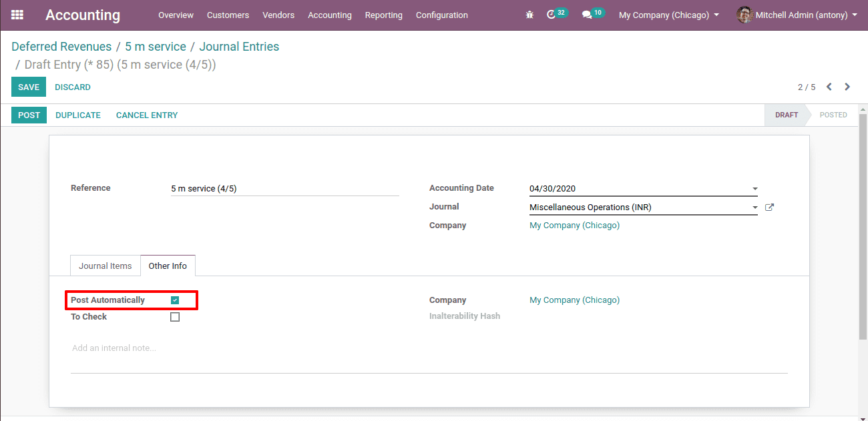Click Inalterability Hash label
Viewport: 868px width, 421px height.
tap(465, 316)
